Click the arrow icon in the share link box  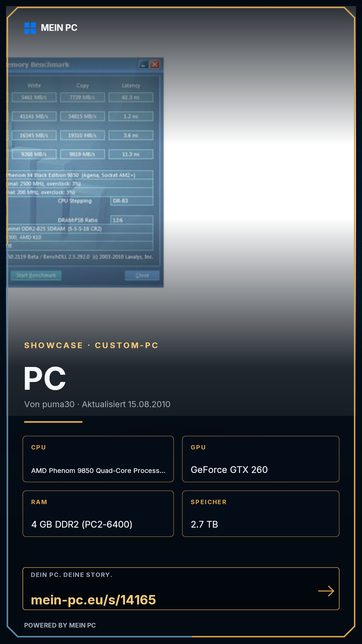coord(326,591)
